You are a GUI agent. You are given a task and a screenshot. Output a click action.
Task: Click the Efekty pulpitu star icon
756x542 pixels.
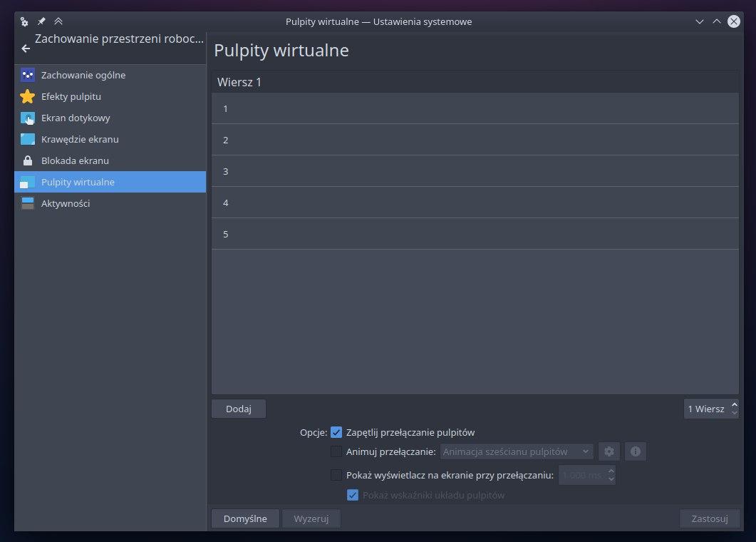[x=28, y=96]
